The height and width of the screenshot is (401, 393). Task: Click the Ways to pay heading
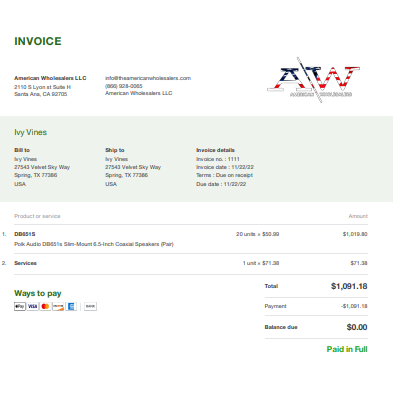(38, 293)
